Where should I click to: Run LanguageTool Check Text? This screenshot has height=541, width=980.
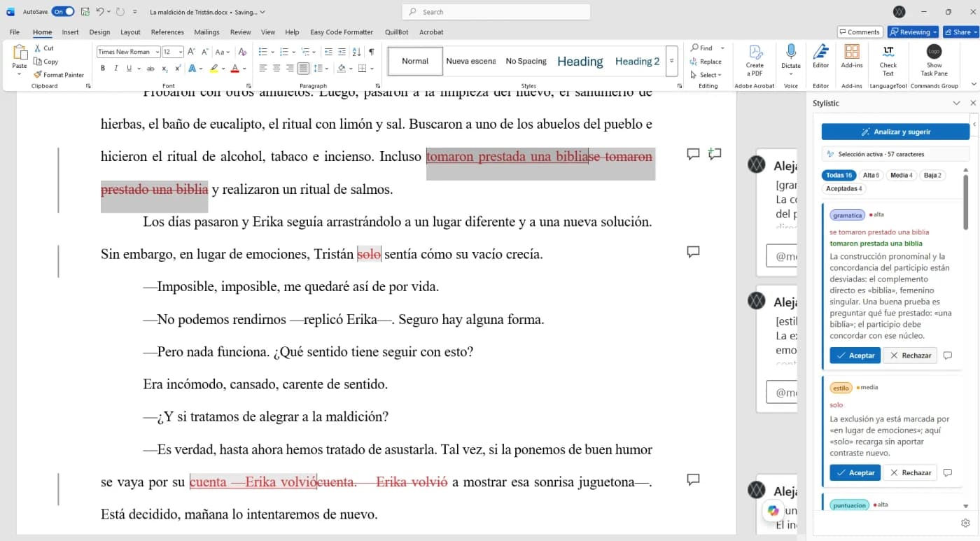point(888,60)
